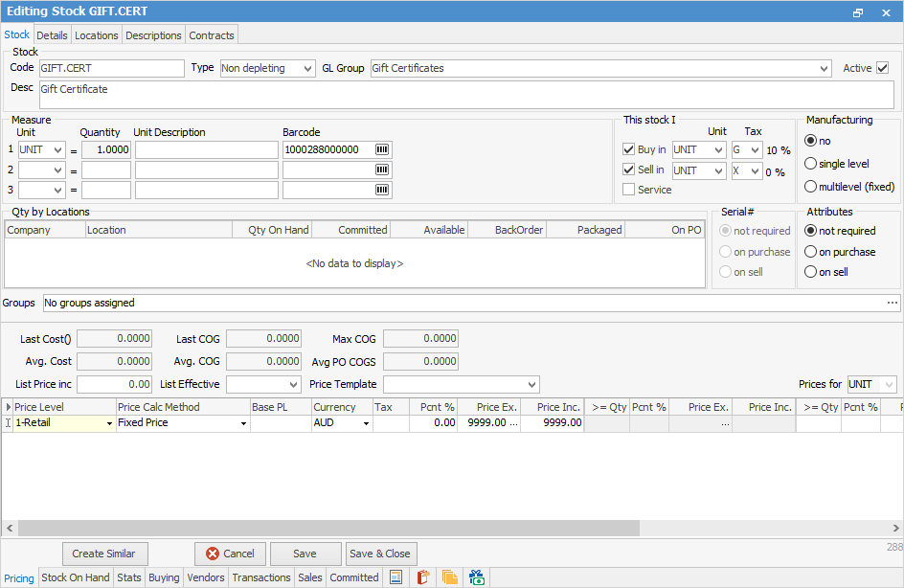Uncheck the Active checkbox
This screenshot has width=904, height=588.
(882, 68)
